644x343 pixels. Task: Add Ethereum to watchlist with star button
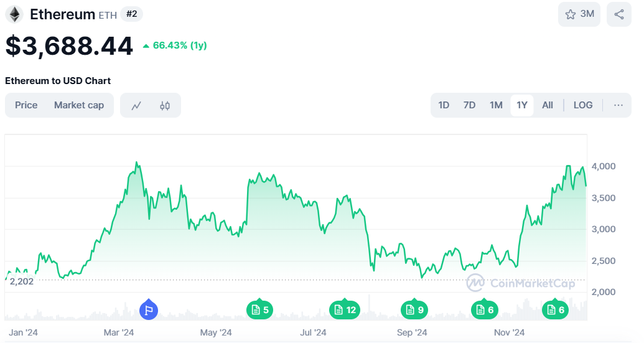tap(579, 14)
